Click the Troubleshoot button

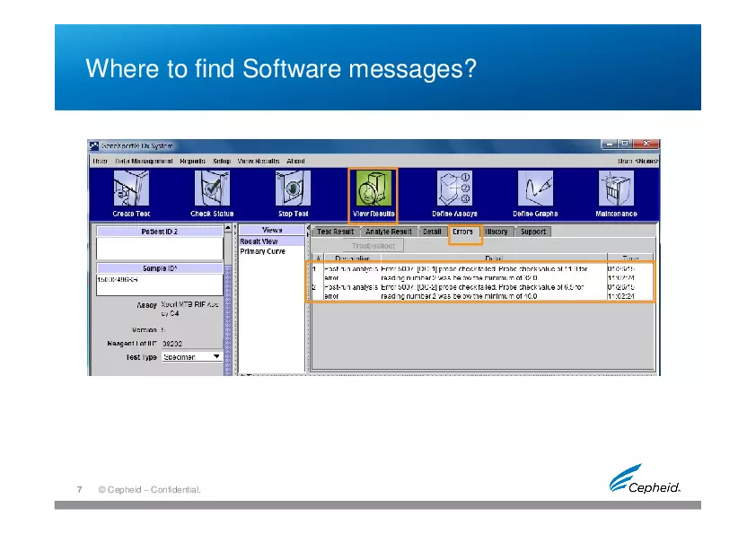pos(365,245)
